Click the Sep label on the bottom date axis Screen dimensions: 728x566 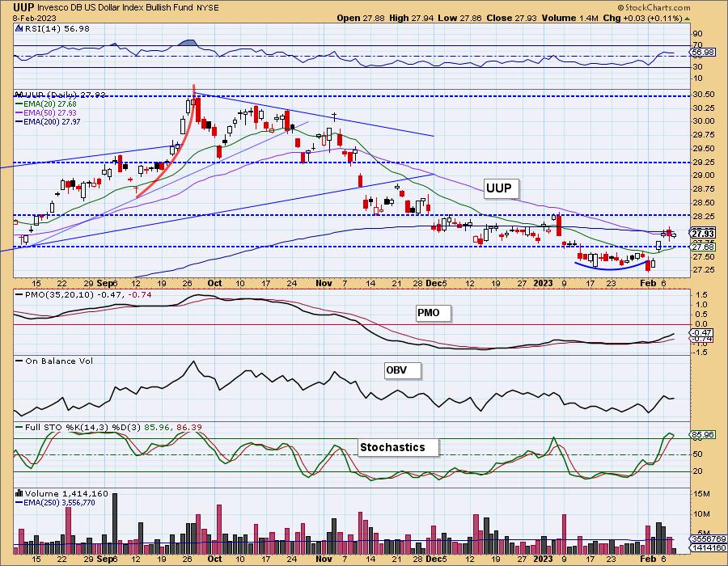(x=105, y=559)
